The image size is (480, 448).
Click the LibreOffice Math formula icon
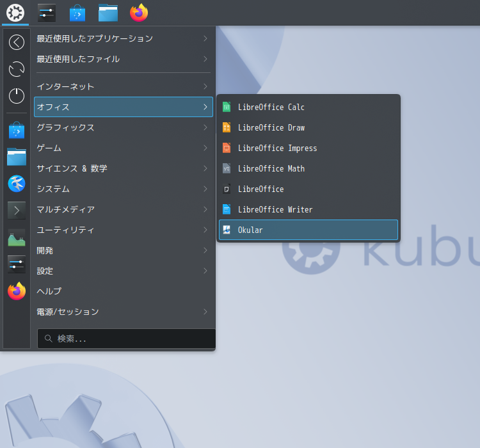(227, 169)
